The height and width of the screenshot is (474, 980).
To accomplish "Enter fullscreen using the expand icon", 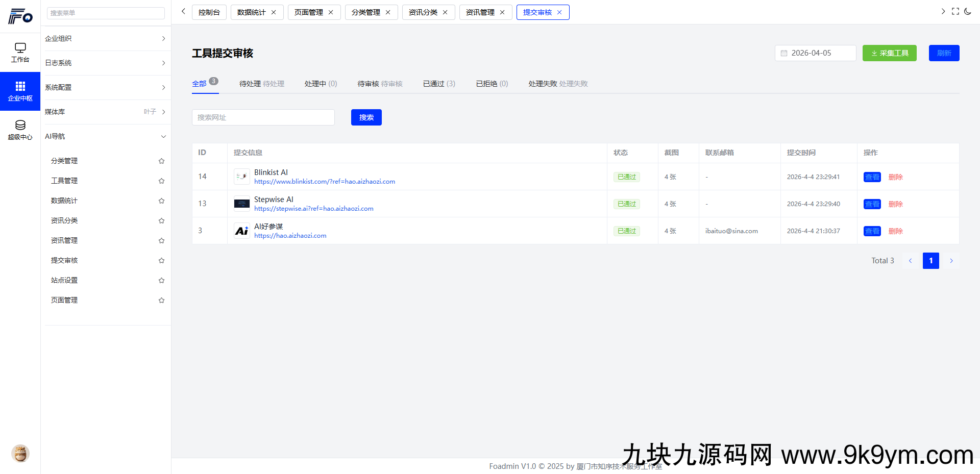I will [955, 11].
